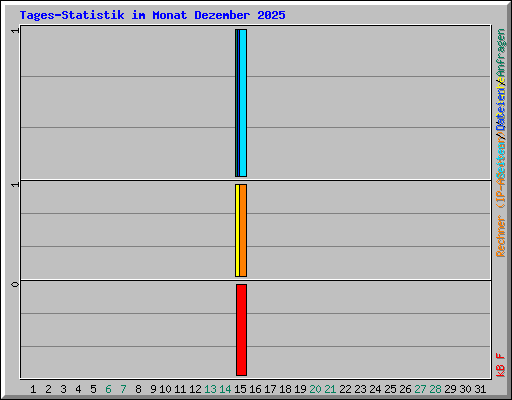Click day label 30 on the axis
Viewport: 512px width, 400px height.
(x=465, y=389)
